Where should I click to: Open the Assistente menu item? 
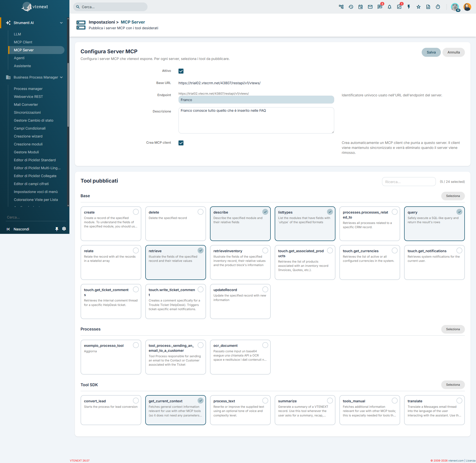[x=22, y=66]
